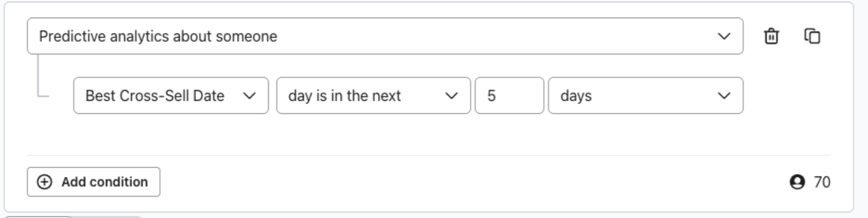
Task: Duplicate the condition using the copy icon
Action: pyautogui.click(x=812, y=36)
